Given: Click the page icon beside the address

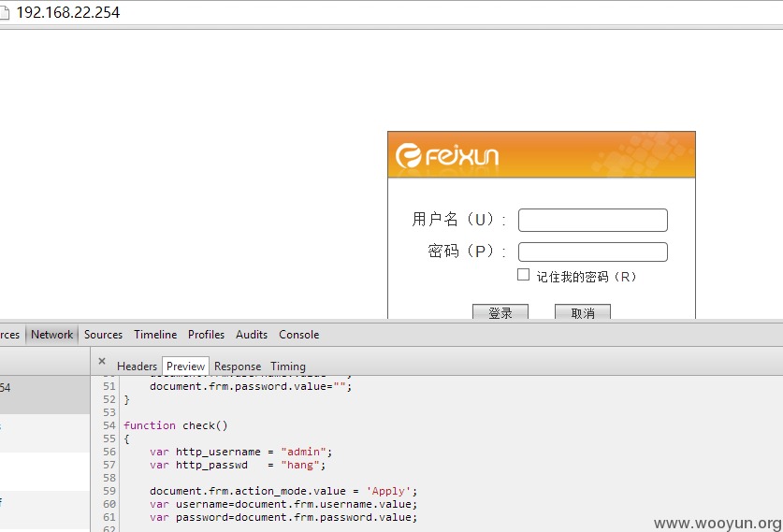Looking at the screenshot, I should click(x=5, y=12).
